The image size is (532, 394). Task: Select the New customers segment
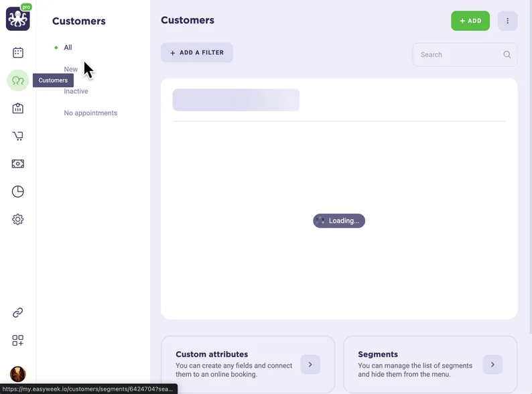click(71, 69)
